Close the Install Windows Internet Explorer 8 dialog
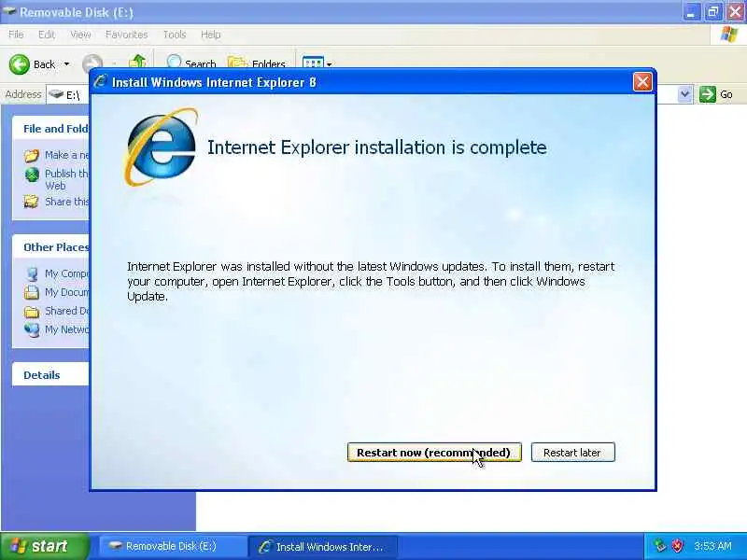747x560 pixels. [642, 82]
